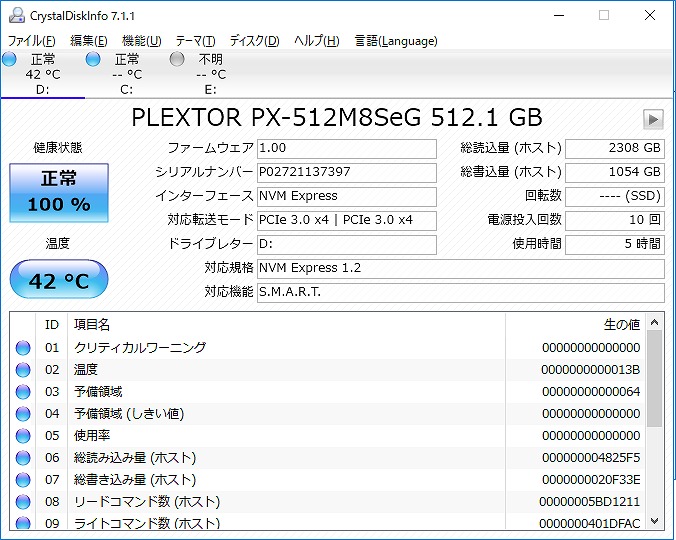
Task: Select the 使用率 attribute row
Action: (x=328, y=436)
